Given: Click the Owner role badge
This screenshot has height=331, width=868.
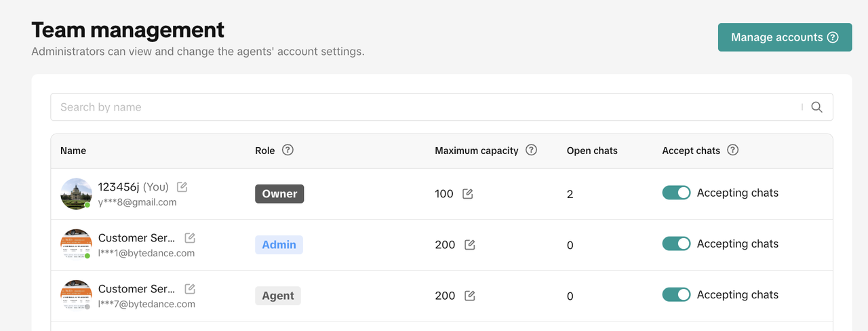Looking at the screenshot, I should click(x=279, y=194).
